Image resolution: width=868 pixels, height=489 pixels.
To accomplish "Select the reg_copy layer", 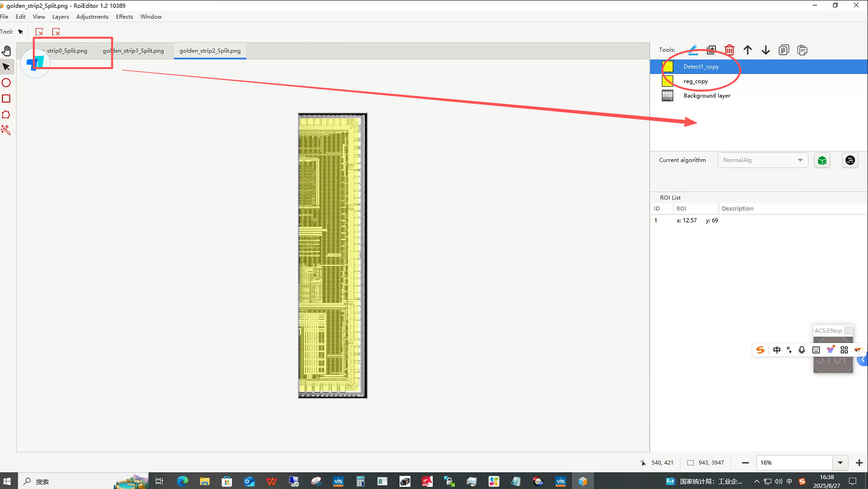I will [696, 81].
